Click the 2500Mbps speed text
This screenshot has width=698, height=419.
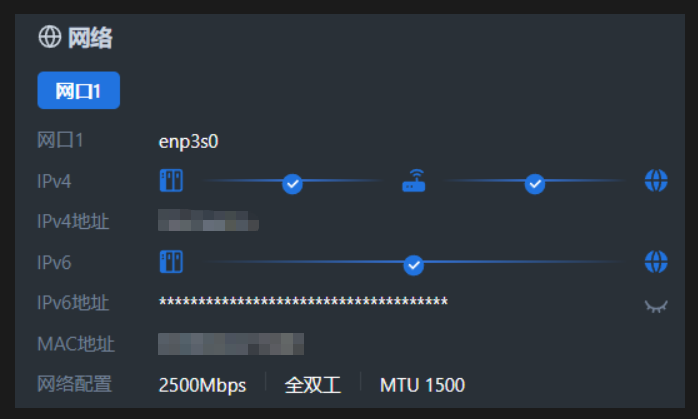point(202,385)
